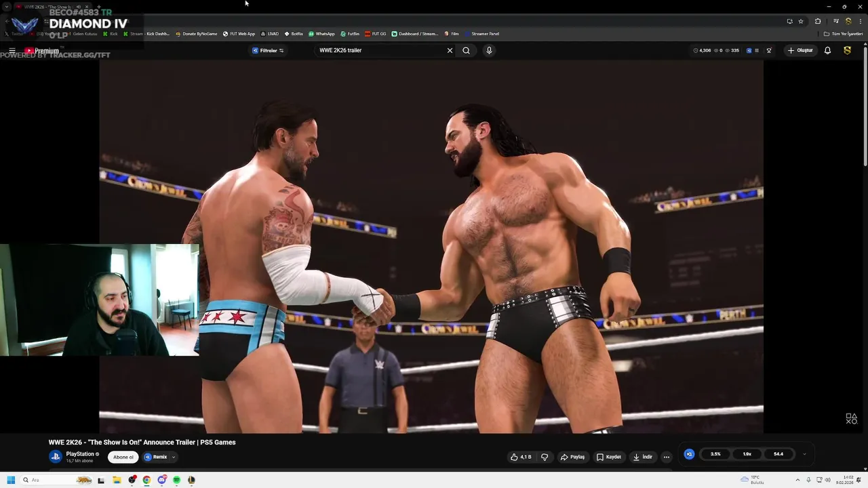Open Chrome profile avatar in toolbar
868x488 pixels.
(x=848, y=21)
